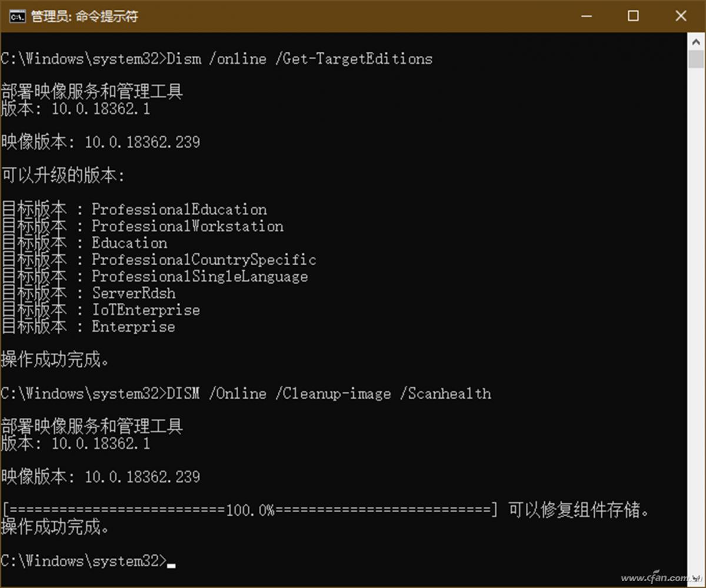
Task: Click the minimize icon on the title bar
Action: click(x=586, y=16)
